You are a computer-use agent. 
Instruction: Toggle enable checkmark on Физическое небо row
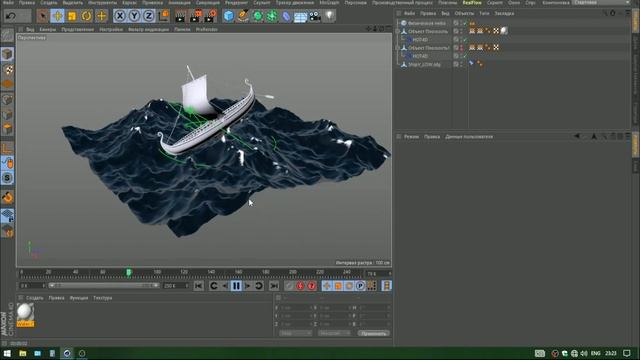(465, 23)
